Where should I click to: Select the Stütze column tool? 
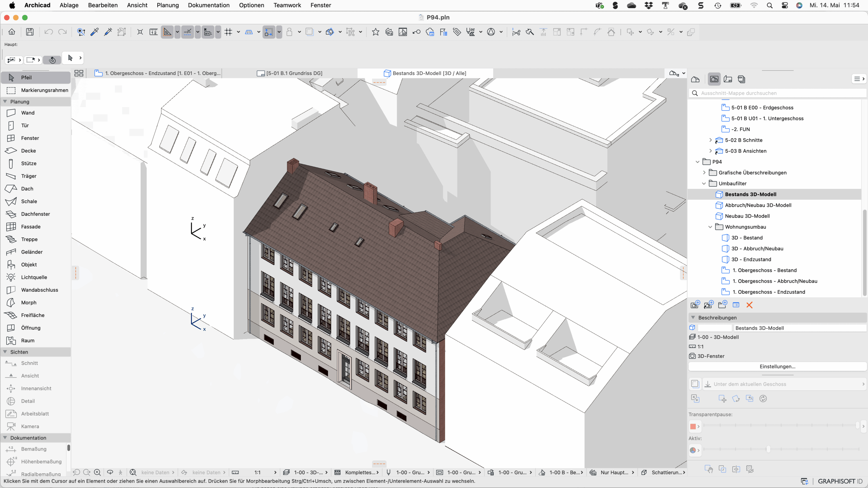point(35,163)
